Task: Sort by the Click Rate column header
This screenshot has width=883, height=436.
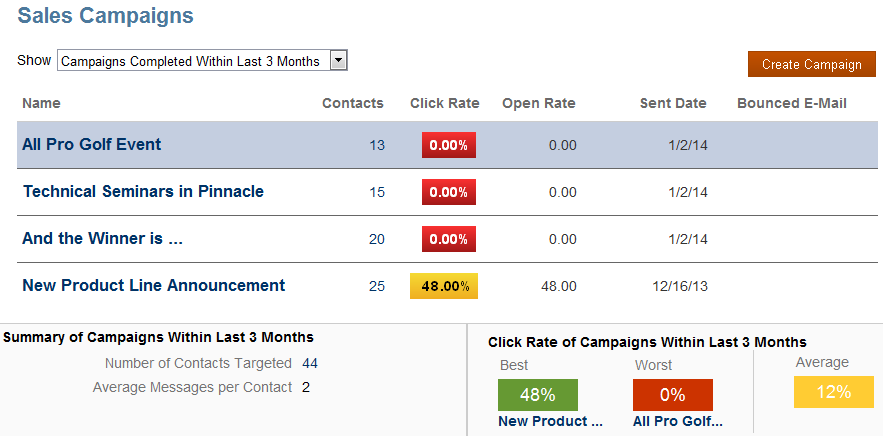Action: point(444,103)
